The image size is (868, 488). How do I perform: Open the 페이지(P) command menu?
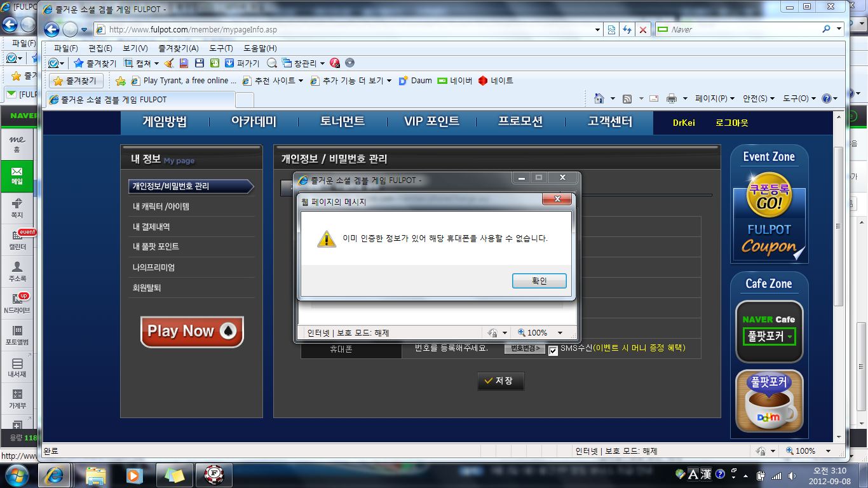pos(715,98)
